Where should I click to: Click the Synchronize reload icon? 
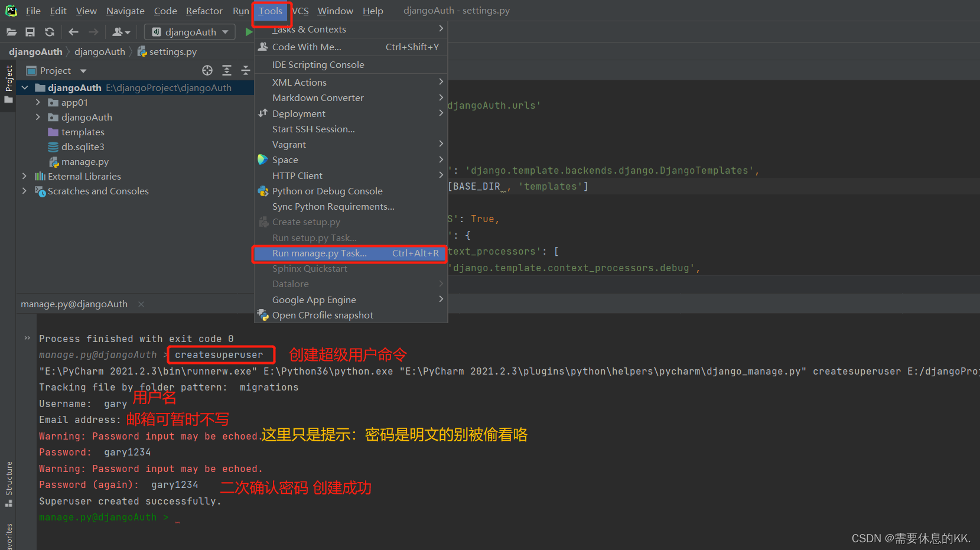point(50,32)
